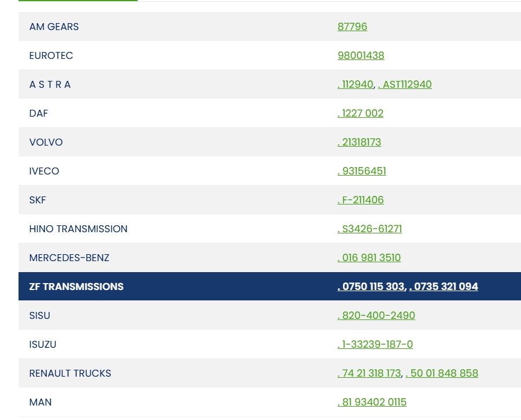Open HINO TRANSMISSION number S3426-61271

tap(370, 229)
